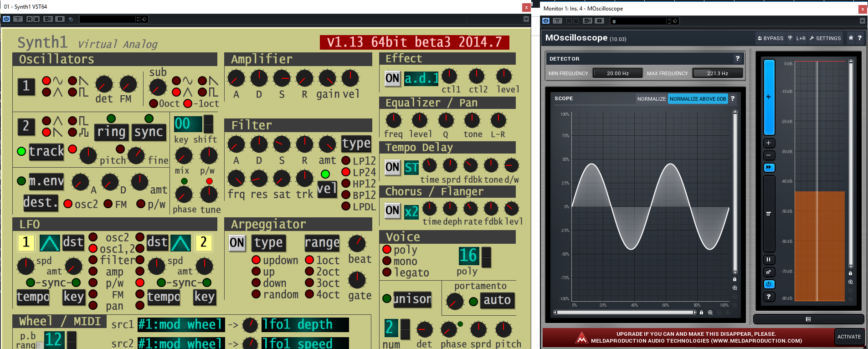Screen dimensions: 868x349
Task: Click the scope horizontal scrollbar
Action: click(625, 313)
